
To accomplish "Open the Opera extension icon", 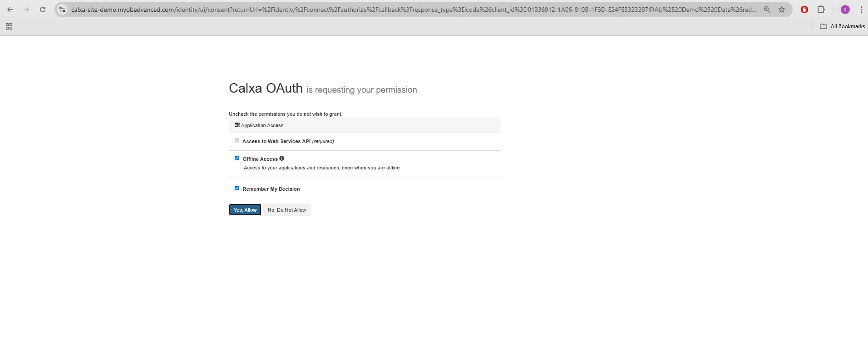I will tap(804, 10).
